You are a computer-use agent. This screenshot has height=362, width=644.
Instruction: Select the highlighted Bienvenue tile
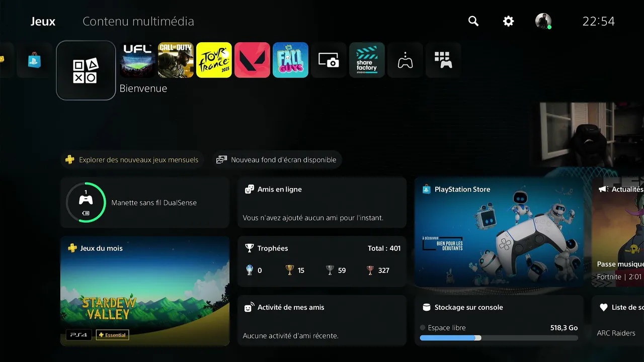[86, 70]
